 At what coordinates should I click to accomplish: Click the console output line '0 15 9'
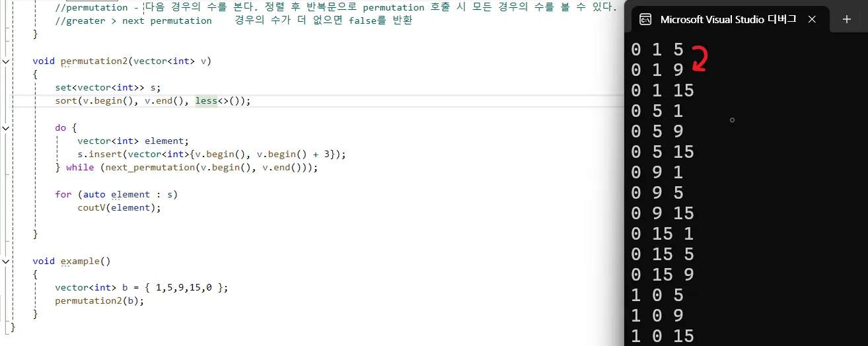coord(663,275)
